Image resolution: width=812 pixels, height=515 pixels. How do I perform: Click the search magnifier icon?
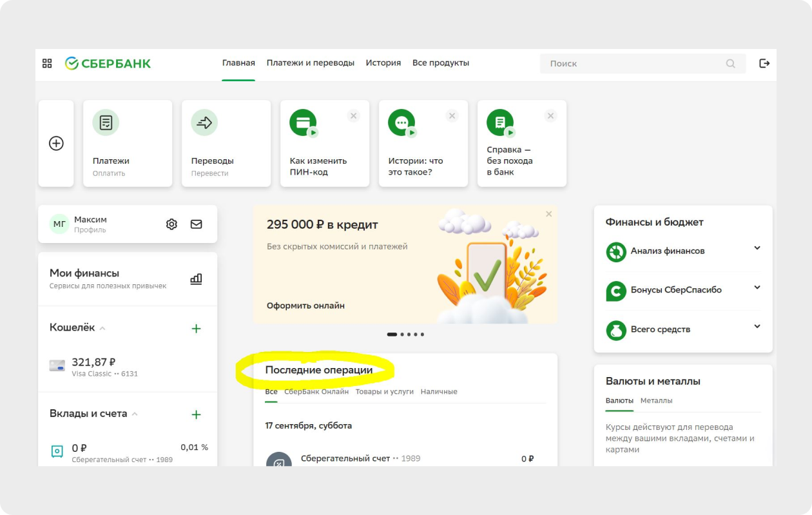(x=730, y=63)
